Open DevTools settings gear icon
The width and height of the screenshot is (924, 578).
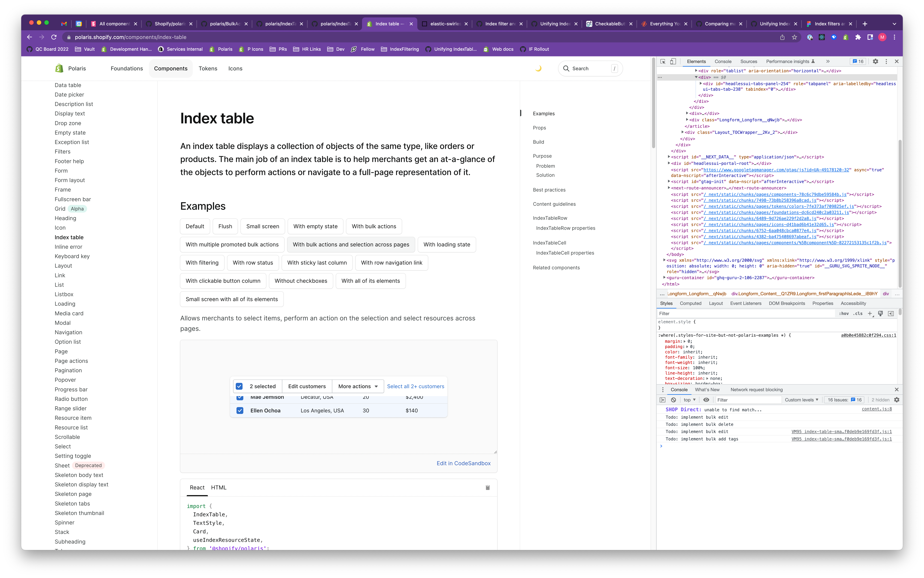[x=875, y=61]
